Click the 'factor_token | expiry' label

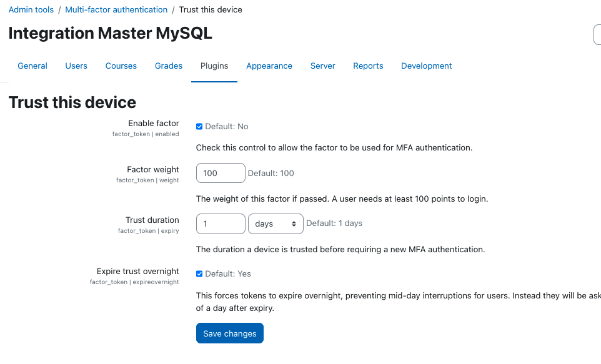tap(148, 230)
